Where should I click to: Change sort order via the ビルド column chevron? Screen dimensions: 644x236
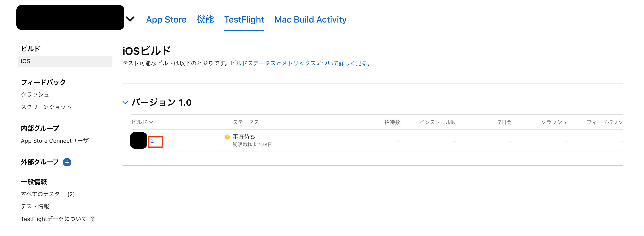tap(151, 122)
